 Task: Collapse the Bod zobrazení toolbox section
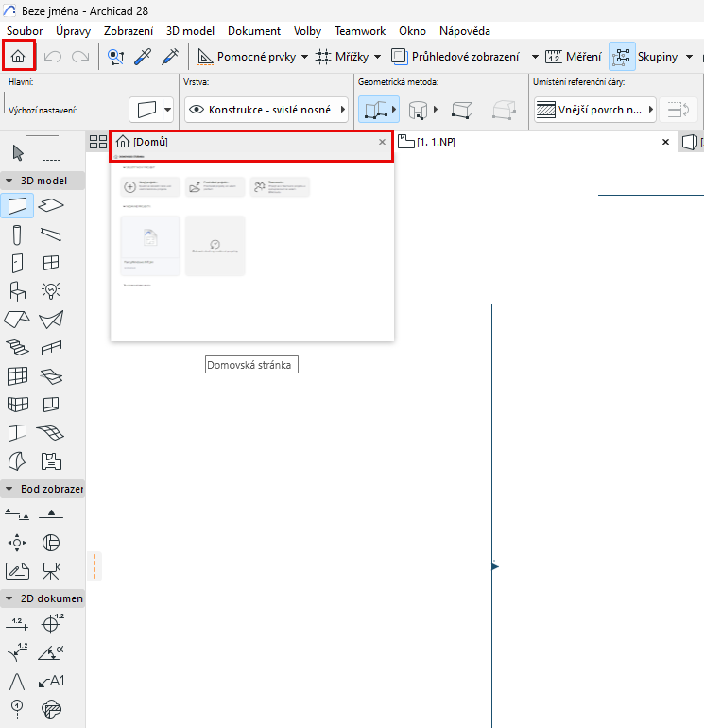[9, 489]
